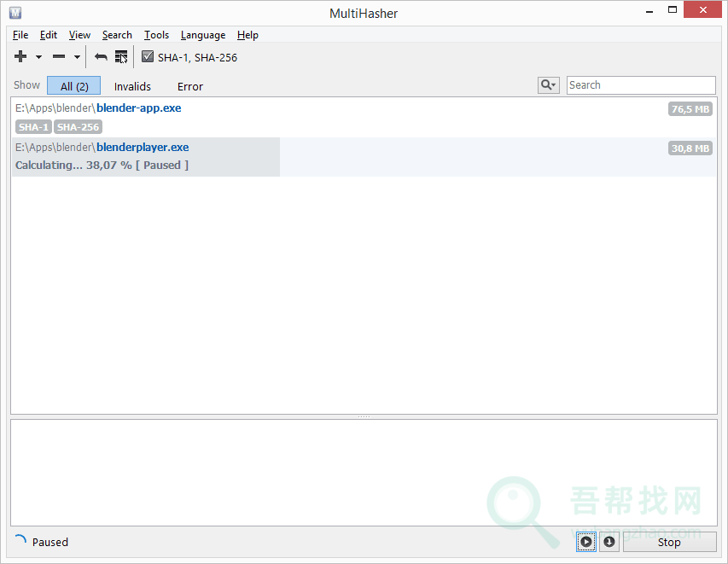
Task: Click the SHA-256 hash tag badge
Action: [78, 127]
